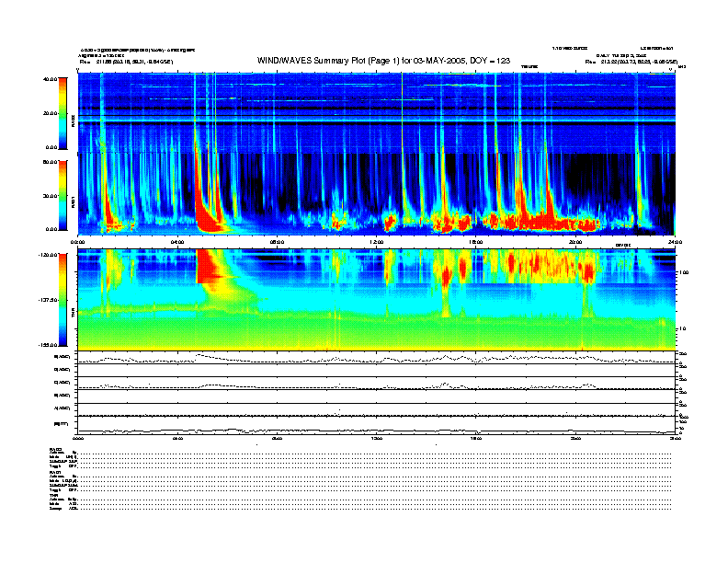Click the WIND/WAVES Summary Plot title text

tap(383, 61)
